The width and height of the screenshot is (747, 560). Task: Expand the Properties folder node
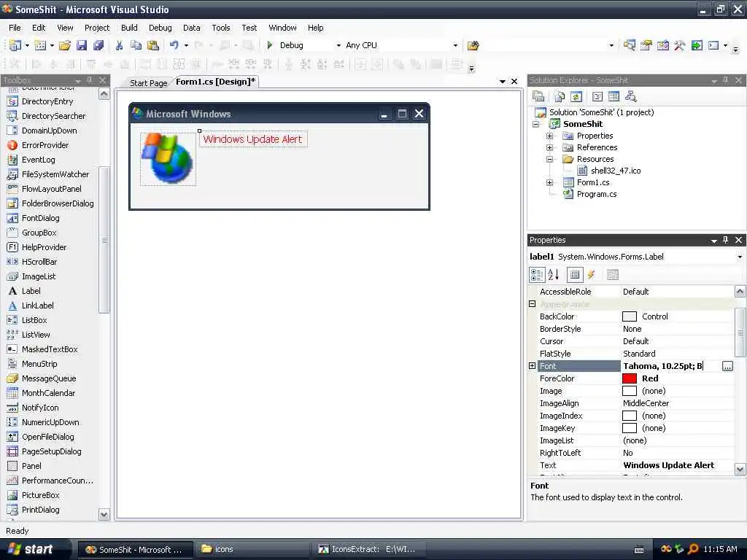click(x=550, y=136)
